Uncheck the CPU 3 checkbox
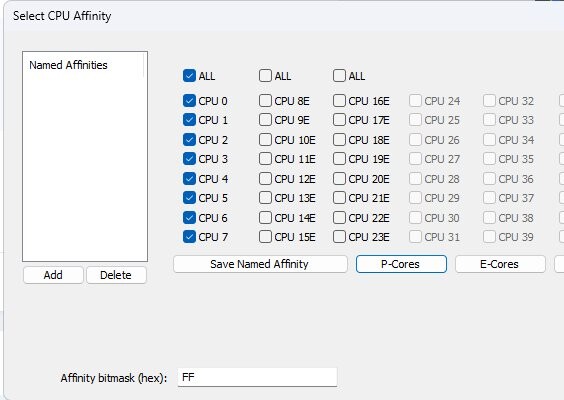Image resolution: width=564 pixels, height=400 pixels. 189,159
